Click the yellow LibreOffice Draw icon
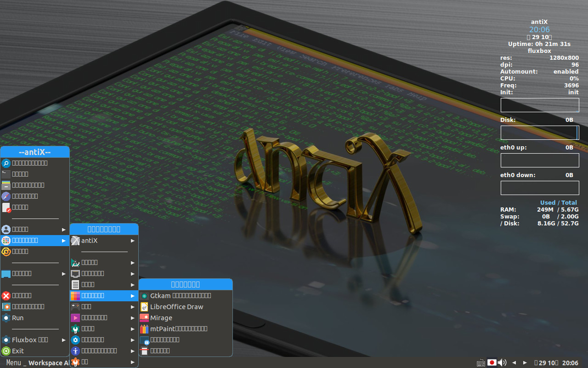This screenshot has height=368, width=588. (x=145, y=306)
